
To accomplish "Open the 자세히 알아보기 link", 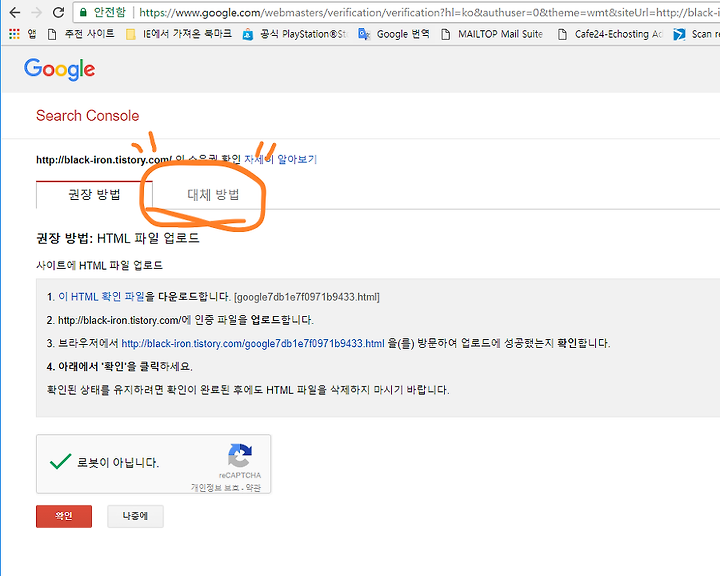I will [x=281, y=159].
